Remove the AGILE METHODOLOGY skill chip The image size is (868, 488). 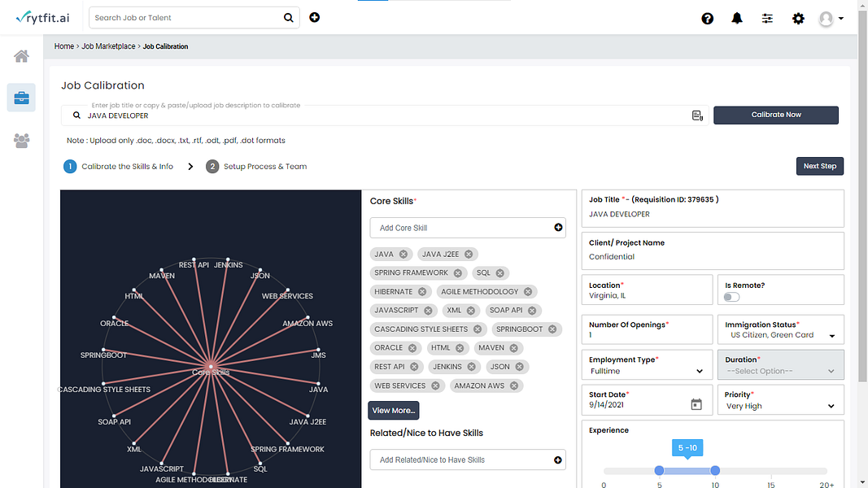[x=528, y=292]
